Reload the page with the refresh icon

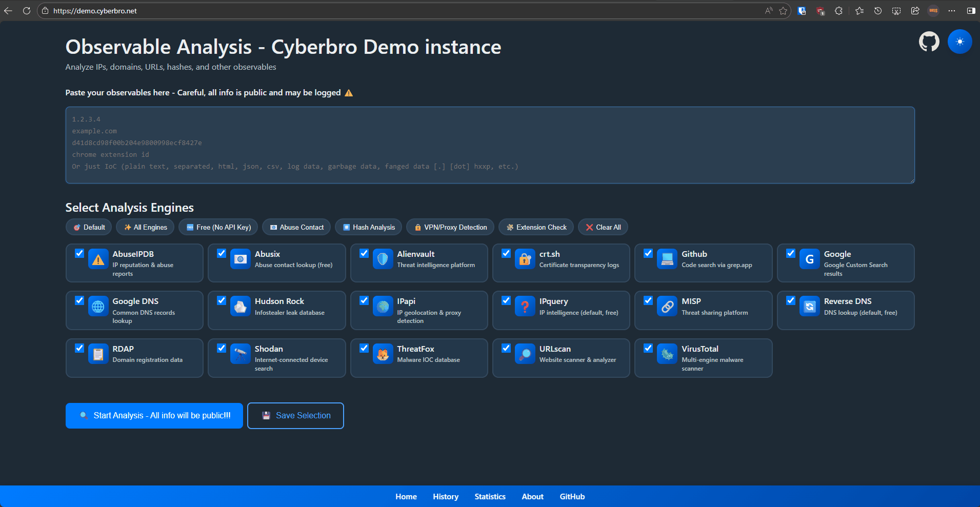tap(27, 11)
